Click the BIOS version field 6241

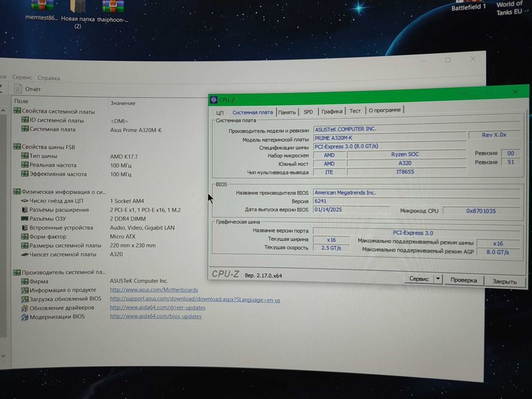416,201
